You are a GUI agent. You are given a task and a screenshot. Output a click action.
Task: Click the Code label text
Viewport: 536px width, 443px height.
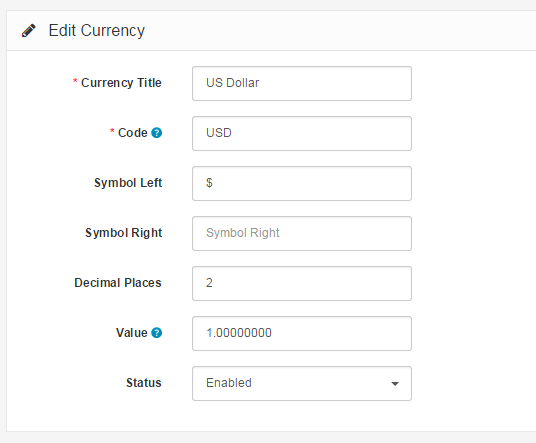point(133,133)
